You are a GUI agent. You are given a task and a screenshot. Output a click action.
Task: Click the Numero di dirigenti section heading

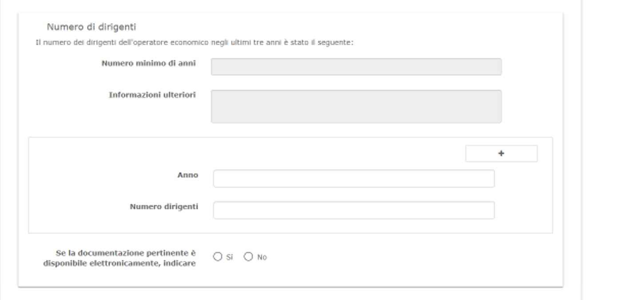(x=91, y=27)
